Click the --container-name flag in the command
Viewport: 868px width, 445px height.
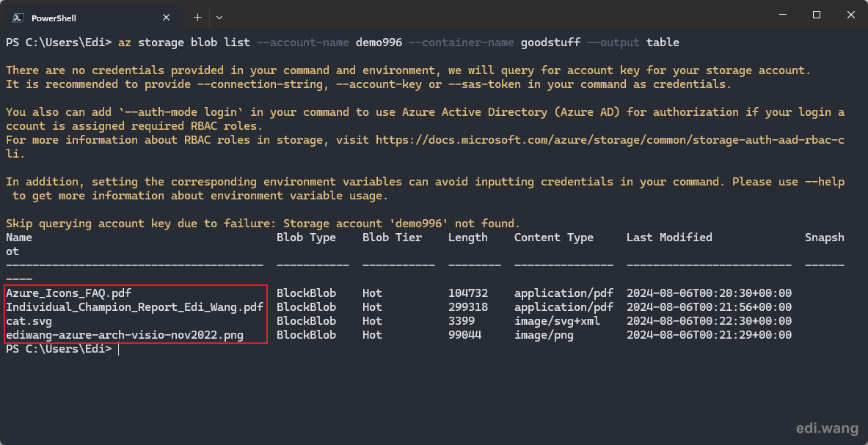pos(461,43)
